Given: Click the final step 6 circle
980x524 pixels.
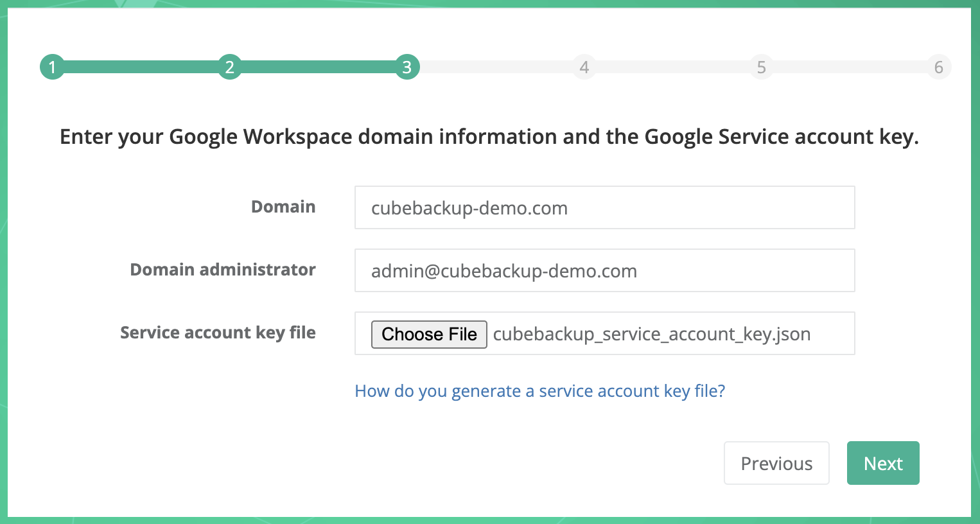Looking at the screenshot, I should point(938,67).
